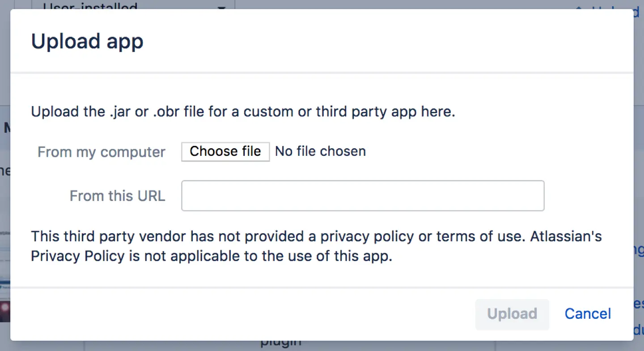Click the truncated blue link ending in ng
The image size is (644, 351).
pyautogui.click(x=639, y=250)
